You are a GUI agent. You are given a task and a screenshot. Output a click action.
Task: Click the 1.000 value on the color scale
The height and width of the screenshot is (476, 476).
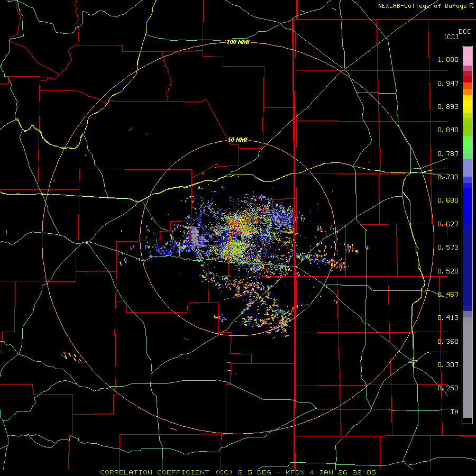point(448,59)
